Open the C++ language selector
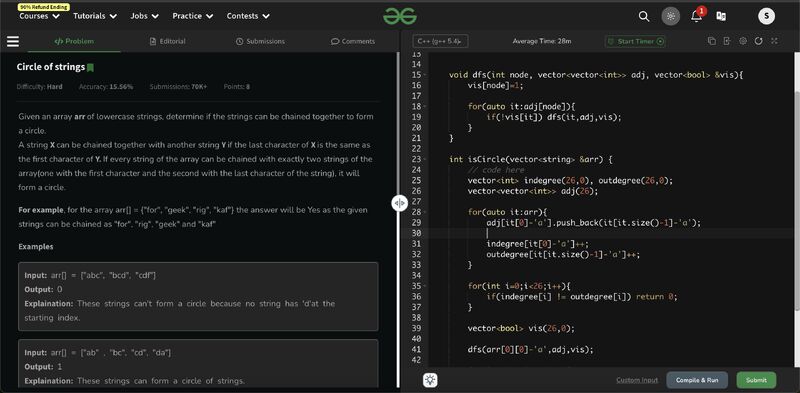The width and height of the screenshot is (800, 393). pos(440,41)
